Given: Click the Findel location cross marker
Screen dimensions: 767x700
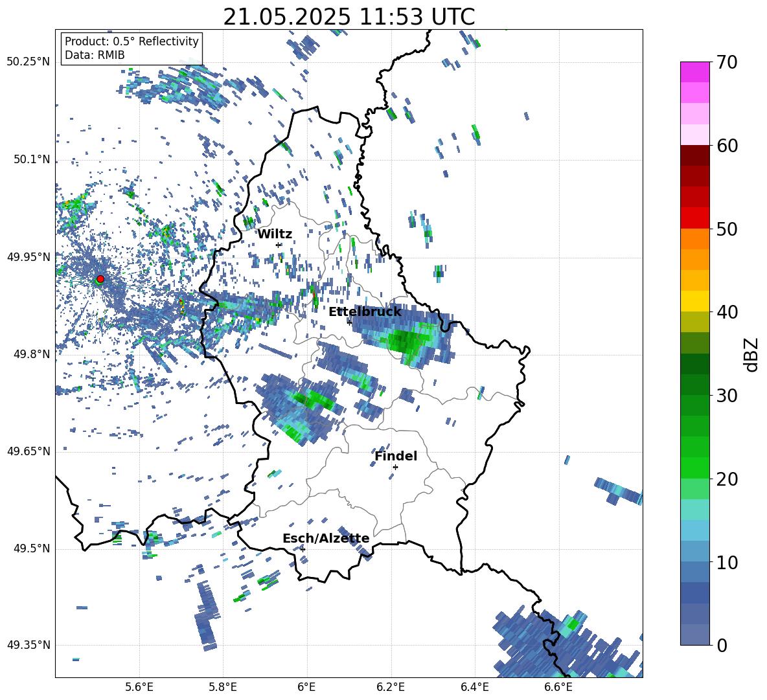Looking at the screenshot, I should coord(395,468).
